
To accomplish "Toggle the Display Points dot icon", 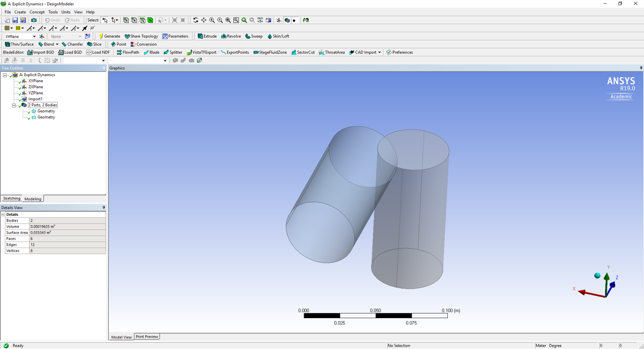I will coord(294,20).
